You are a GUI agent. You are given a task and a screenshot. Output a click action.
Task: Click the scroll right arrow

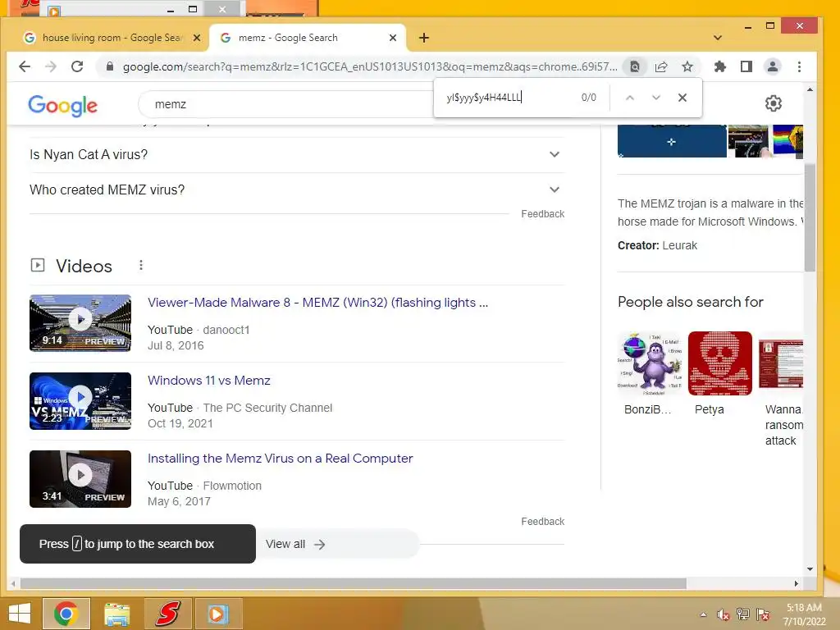796,583
